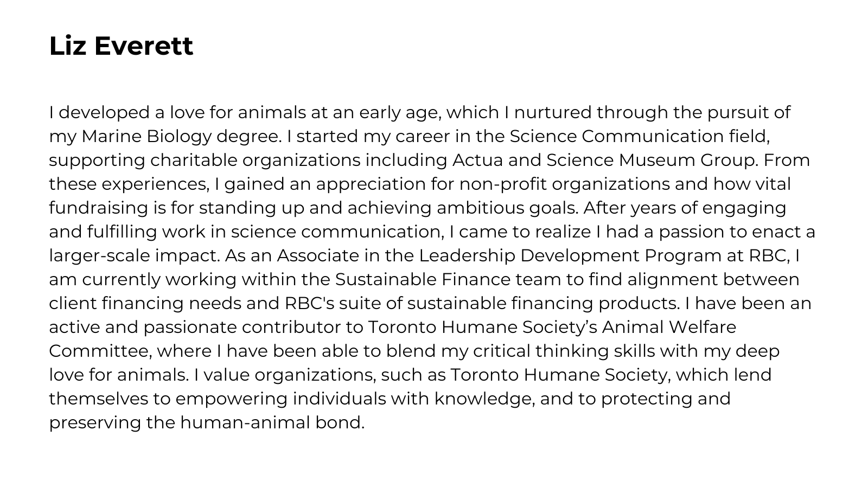The width and height of the screenshot is (868, 488).
Task: Click the phrase larger-scale impact
Action: pyautogui.click(x=134, y=255)
